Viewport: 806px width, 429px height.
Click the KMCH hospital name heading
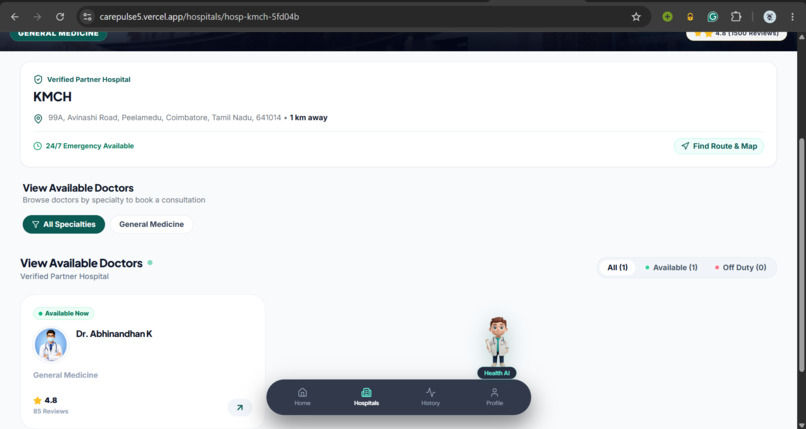pos(52,97)
